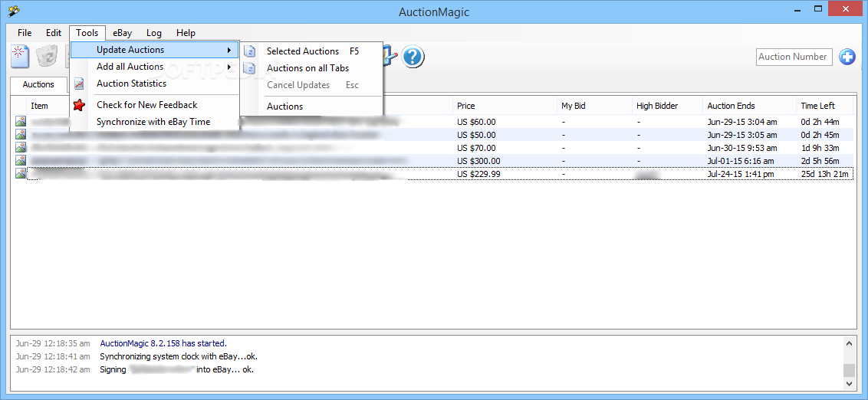Select the US $60.00 price cell
This screenshot has height=400, width=868.
[477, 122]
